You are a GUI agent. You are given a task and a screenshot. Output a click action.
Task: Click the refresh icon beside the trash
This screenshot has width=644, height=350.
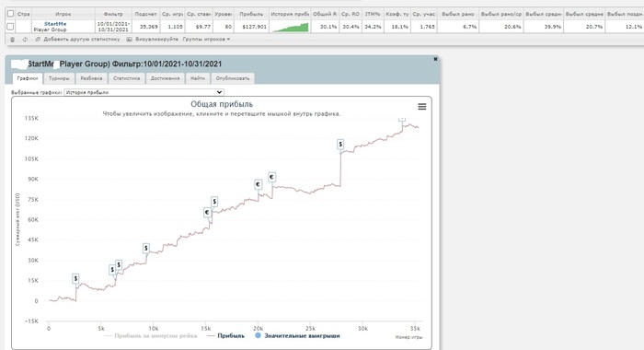25,40
